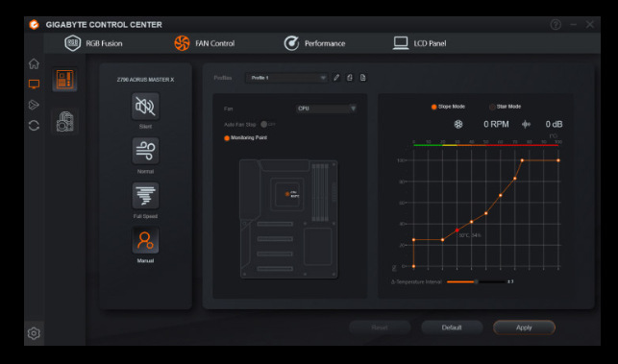Open settings with the gear icon

34,333
